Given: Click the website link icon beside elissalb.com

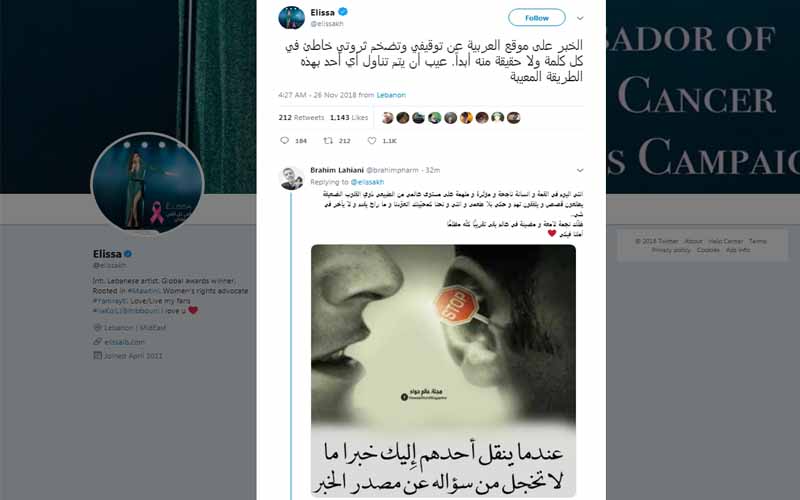Looking at the screenshot, I should coord(97,341).
